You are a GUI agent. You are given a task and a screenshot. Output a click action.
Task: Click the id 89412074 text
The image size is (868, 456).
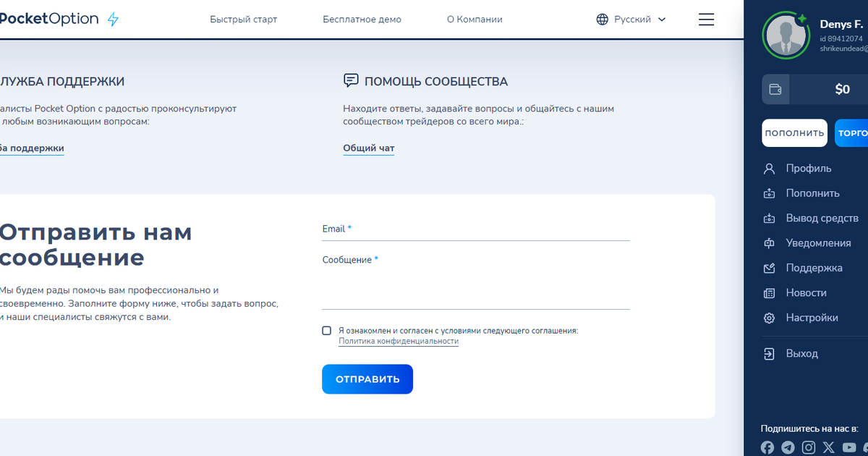[x=841, y=38]
